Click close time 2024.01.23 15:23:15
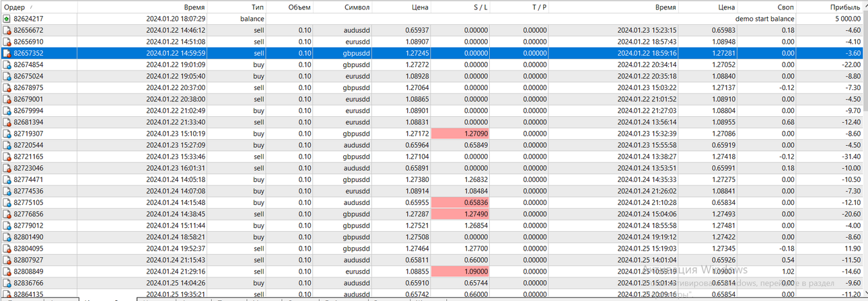868x301 pixels. pyautogui.click(x=647, y=30)
